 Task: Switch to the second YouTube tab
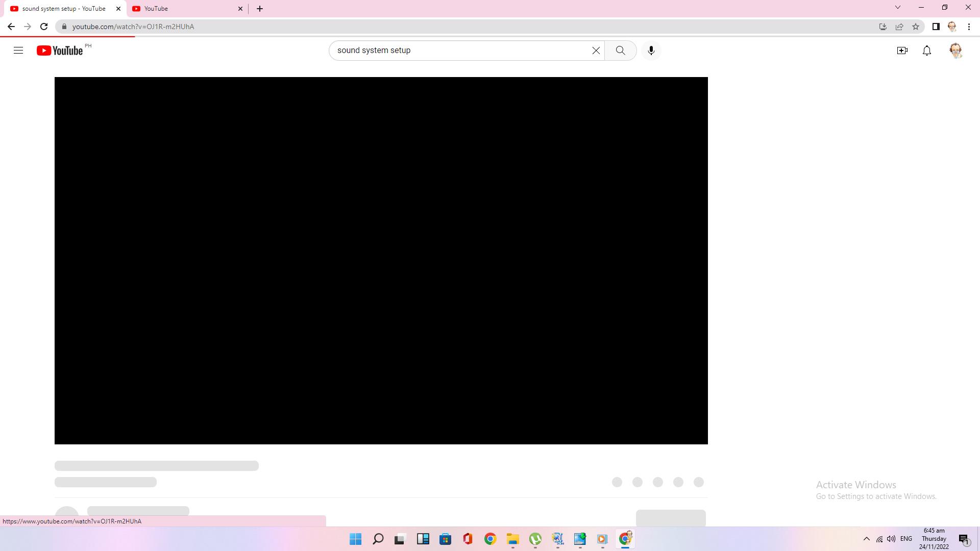pyautogui.click(x=184, y=9)
